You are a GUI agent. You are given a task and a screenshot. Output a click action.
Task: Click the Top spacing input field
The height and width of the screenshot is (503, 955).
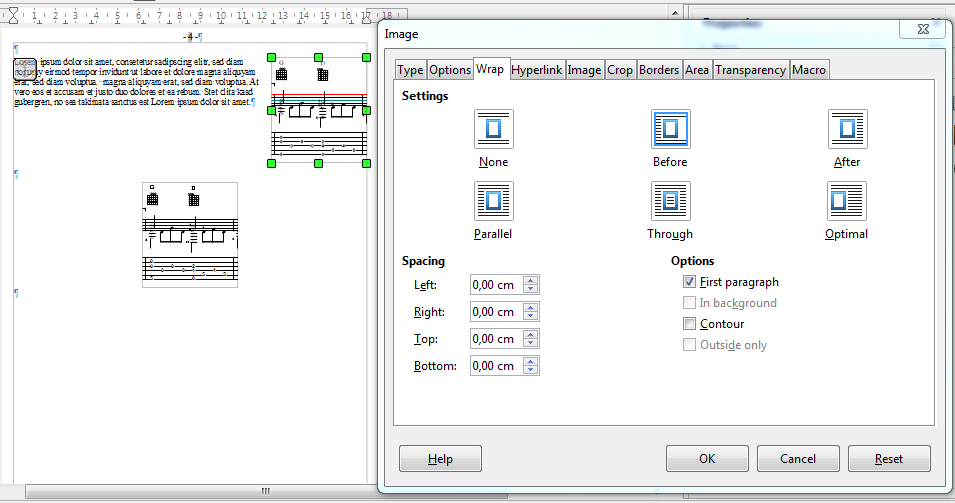[496, 339]
